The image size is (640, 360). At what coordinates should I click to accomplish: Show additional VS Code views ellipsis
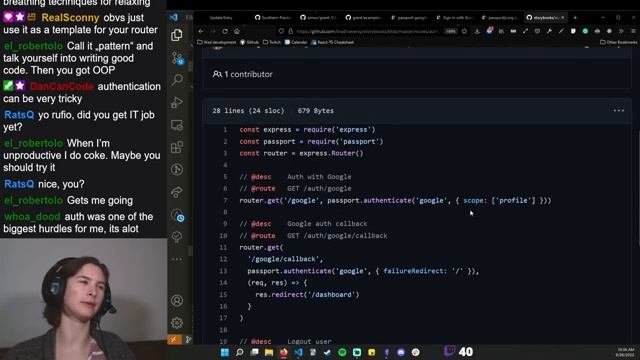tap(177, 259)
